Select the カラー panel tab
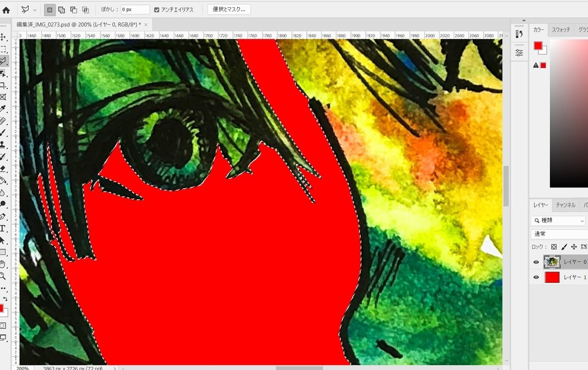The image size is (588, 370). click(x=539, y=30)
